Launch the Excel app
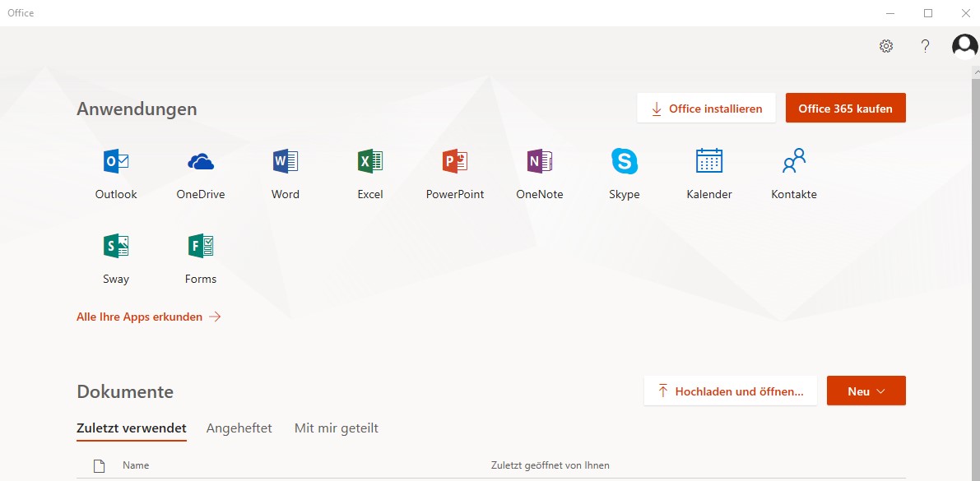This screenshot has height=481, width=980. pos(370,174)
